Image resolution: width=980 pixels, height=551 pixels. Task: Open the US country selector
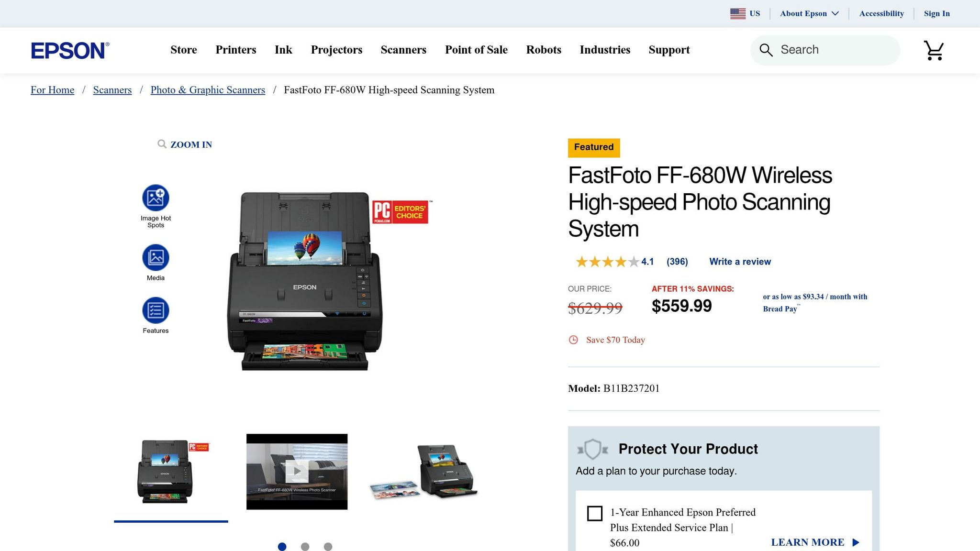tap(745, 13)
